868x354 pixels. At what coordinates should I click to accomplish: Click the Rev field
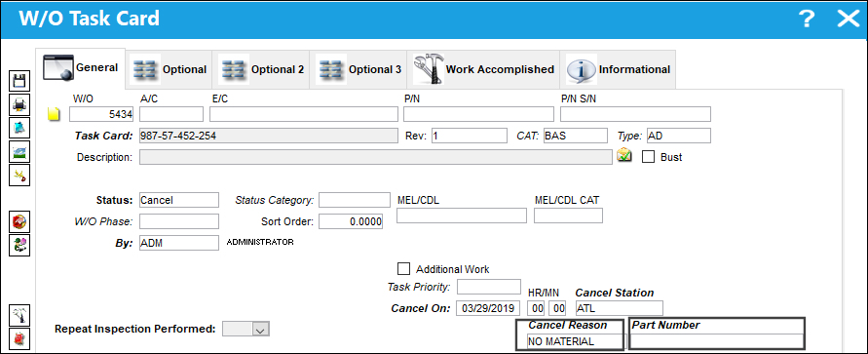pos(470,136)
